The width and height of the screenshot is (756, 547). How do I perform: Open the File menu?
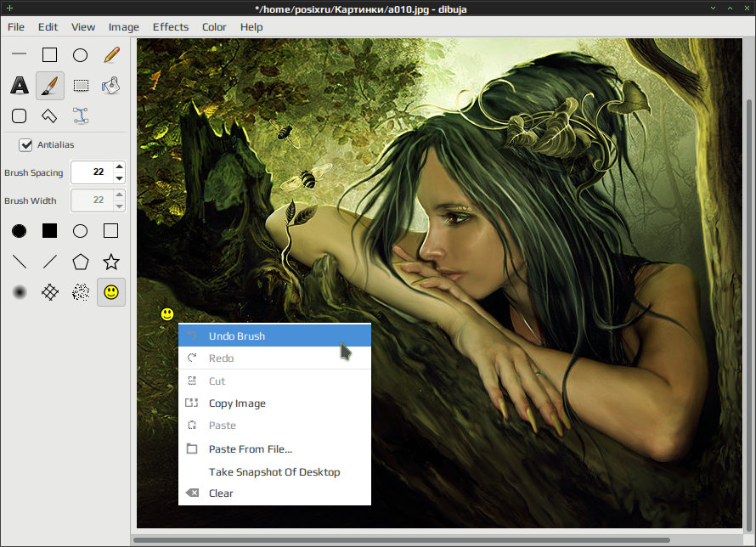[16, 27]
